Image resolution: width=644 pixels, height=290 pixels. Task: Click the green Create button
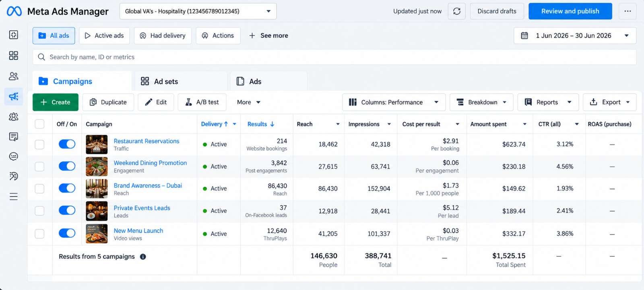[x=56, y=102]
